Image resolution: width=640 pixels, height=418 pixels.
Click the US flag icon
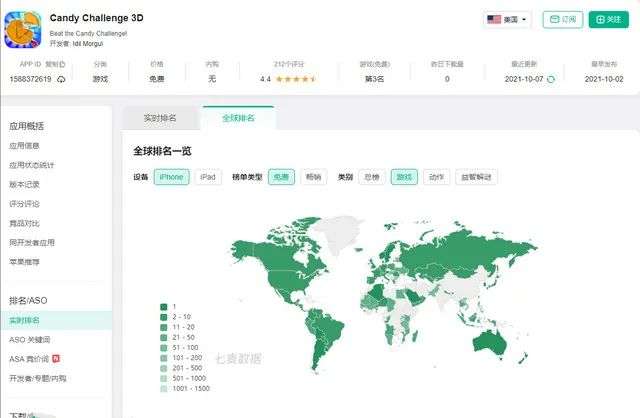click(494, 19)
